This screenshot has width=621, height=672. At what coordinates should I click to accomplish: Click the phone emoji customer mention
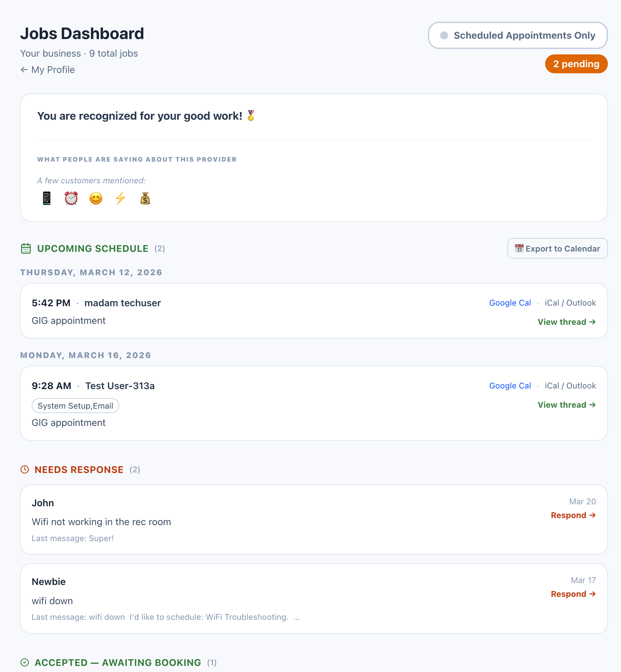tap(47, 198)
